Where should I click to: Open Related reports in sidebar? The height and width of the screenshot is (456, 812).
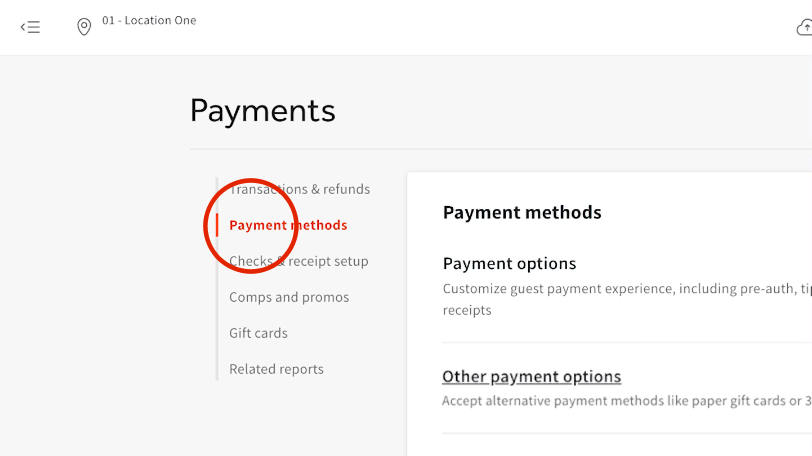click(276, 369)
